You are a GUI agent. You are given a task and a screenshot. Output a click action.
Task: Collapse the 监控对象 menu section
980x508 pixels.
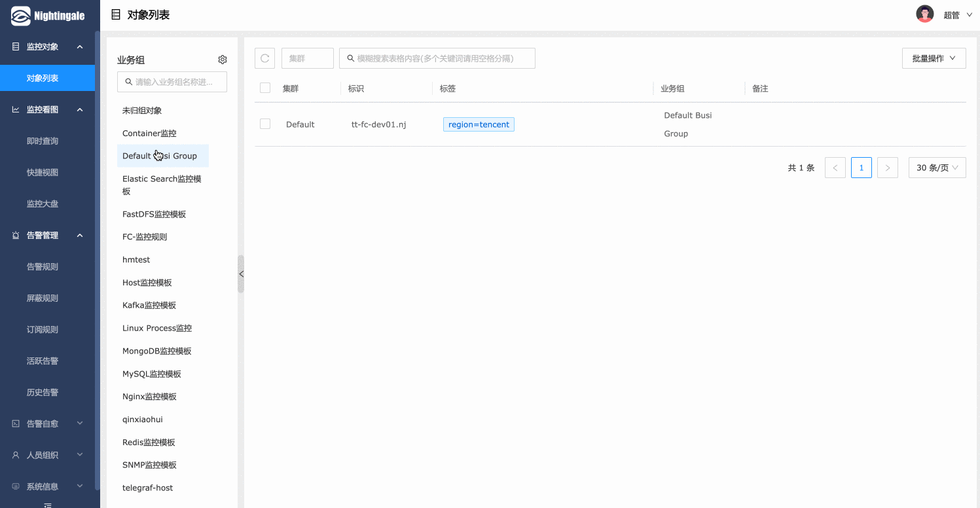pos(80,46)
